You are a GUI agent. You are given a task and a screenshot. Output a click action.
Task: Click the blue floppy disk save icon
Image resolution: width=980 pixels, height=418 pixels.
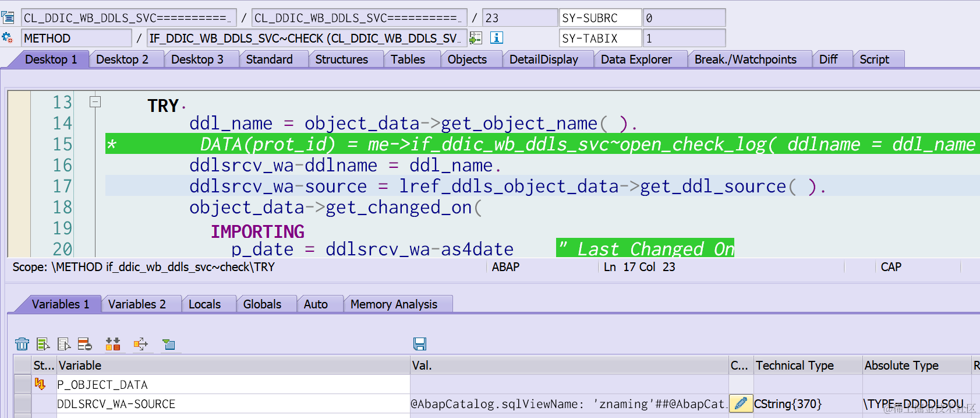pos(420,344)
